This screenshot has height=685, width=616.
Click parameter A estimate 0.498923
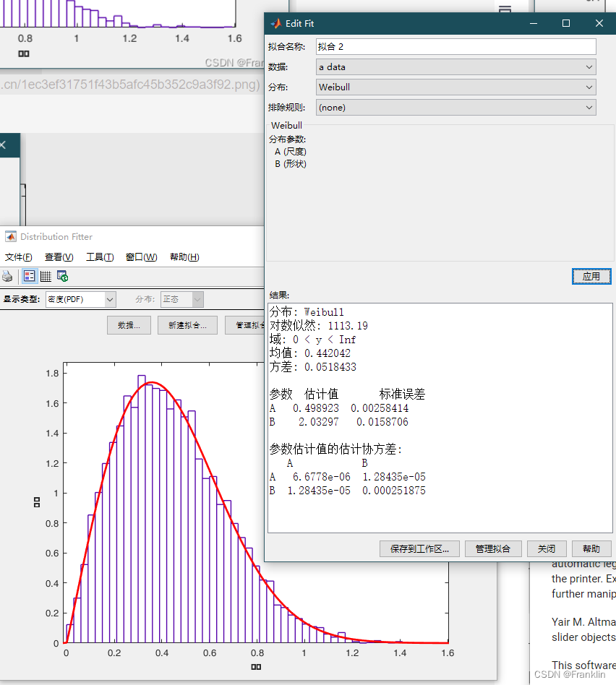coord(316,408)
